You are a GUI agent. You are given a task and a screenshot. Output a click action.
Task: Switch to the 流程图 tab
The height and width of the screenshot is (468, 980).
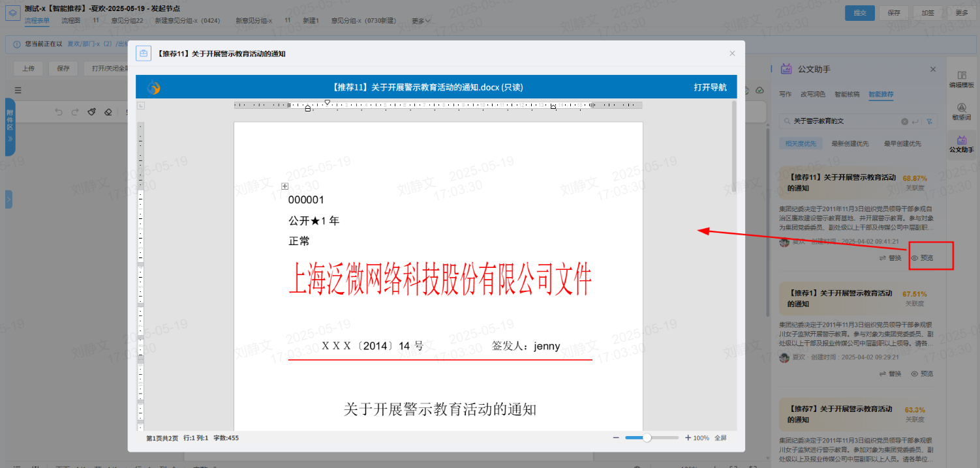pyautogui.click(x=71, y=21)
